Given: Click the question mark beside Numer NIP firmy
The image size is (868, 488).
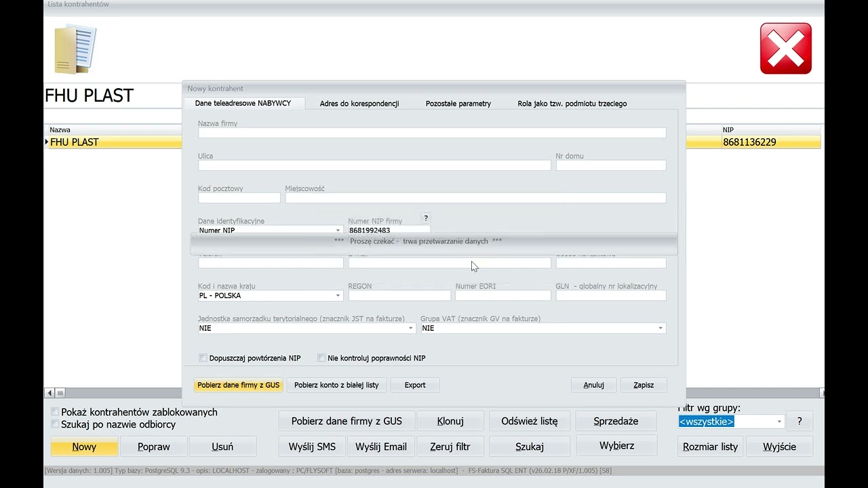Looking at the screenshot, I should click(426, 218).
